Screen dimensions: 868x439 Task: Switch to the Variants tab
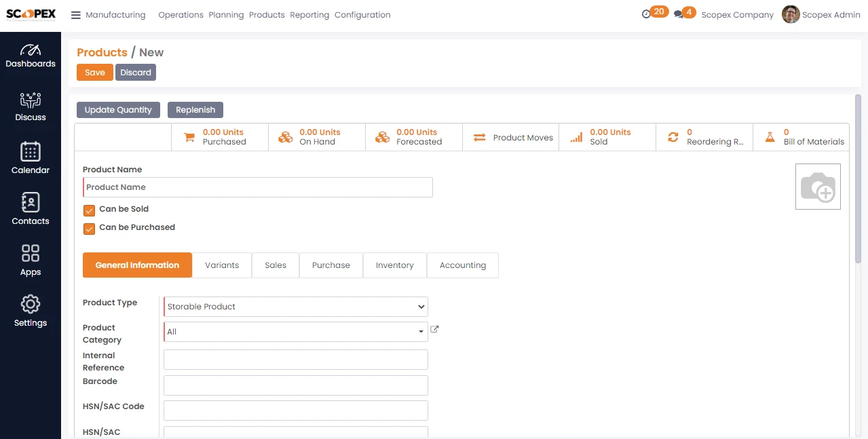pos(222,265)
